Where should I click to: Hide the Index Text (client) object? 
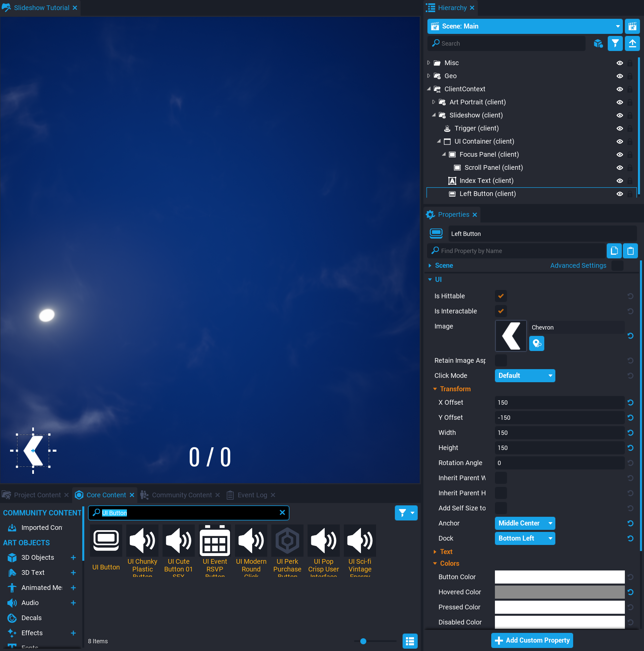pyautogui.click(x=619, y=181)
